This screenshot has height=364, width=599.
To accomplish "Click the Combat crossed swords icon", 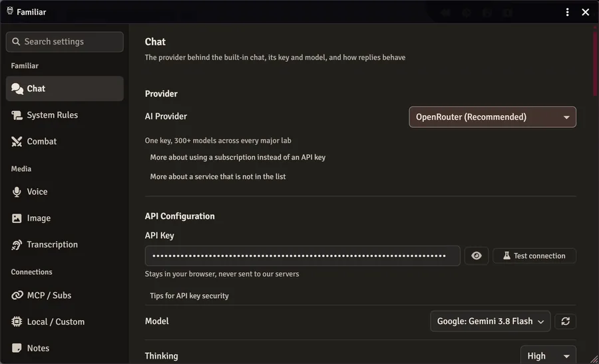I will (x=17, y=141).
